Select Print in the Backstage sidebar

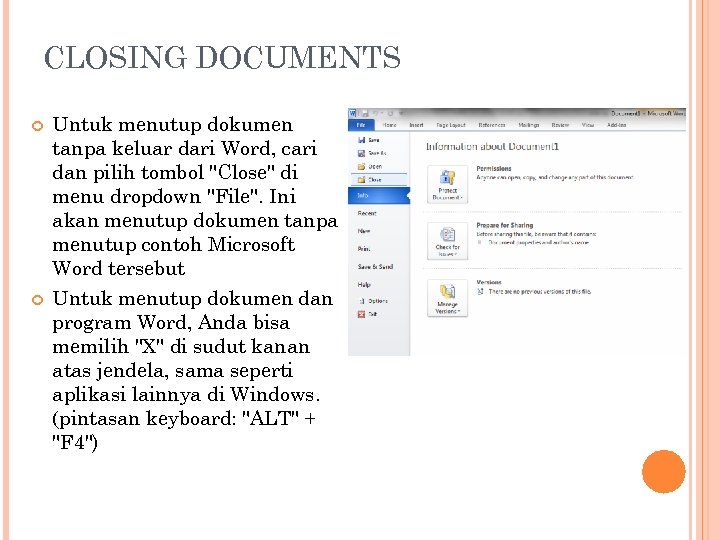click(364, 249)
